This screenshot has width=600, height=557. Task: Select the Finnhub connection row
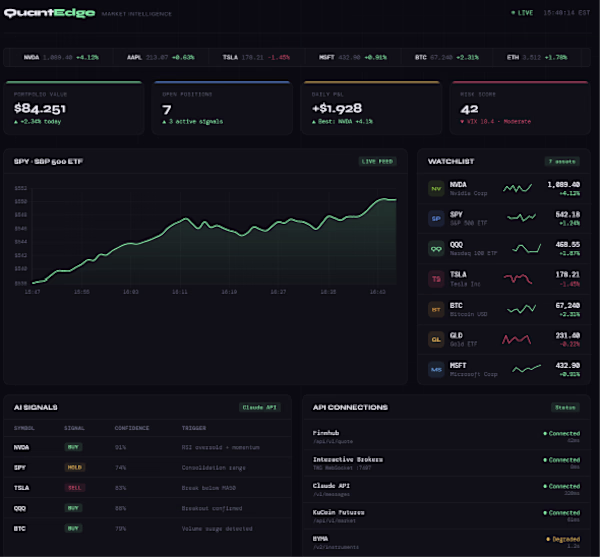point(446,436)
